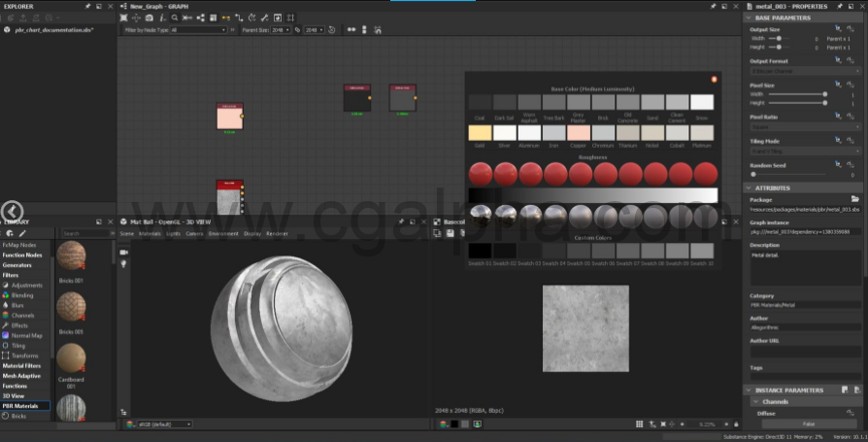
Task: Open Tiling Mode dropdown
Action: click(804, 152)
